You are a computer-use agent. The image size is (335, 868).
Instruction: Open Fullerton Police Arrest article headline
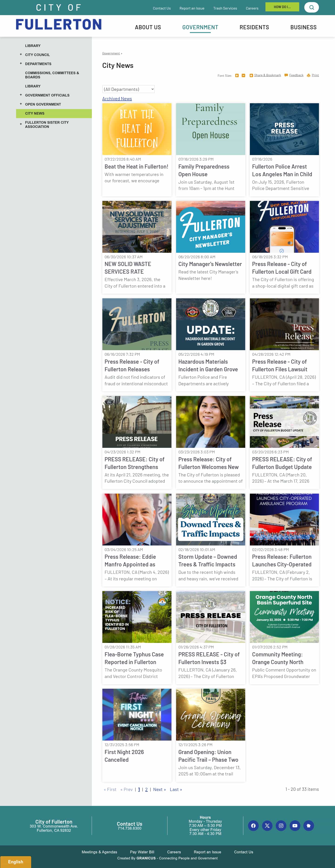coord(282,170)
